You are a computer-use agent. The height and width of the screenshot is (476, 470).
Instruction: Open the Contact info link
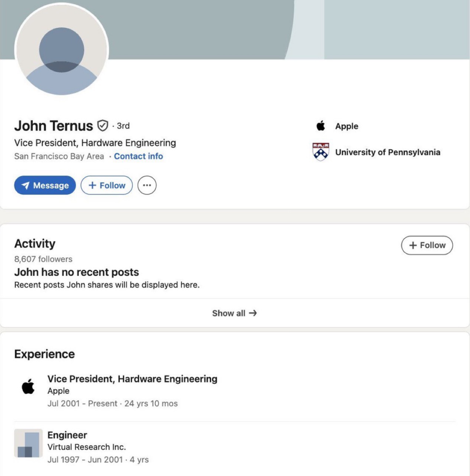[x=138, y=156]
